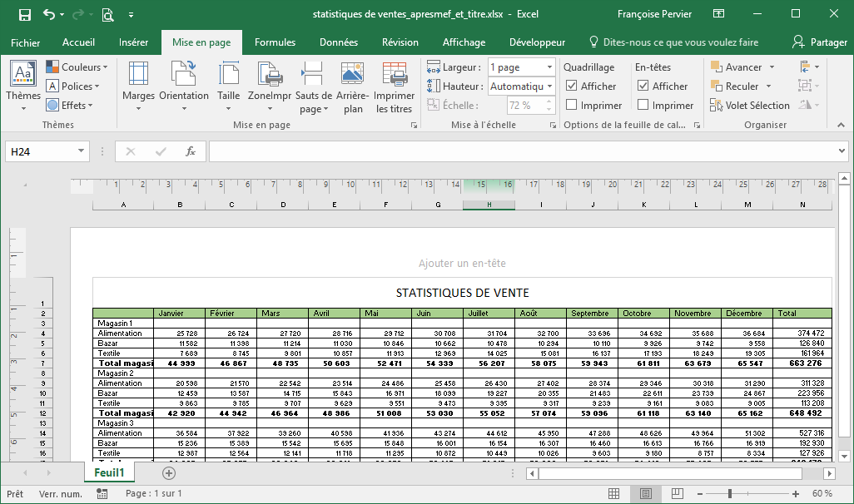Toggle Quadrillage Afficher checkbox
Viewport: 854px width, 504px height.
(x=572, y=86)
